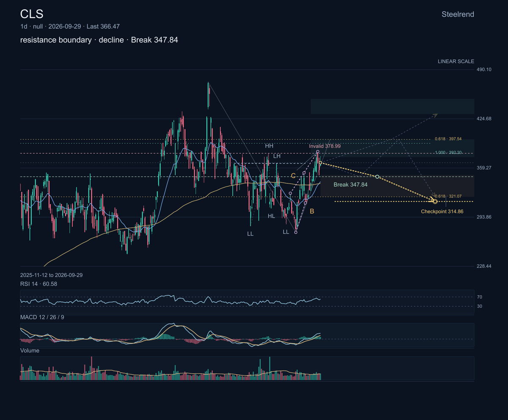The width and height of the screenshot is (508, 420).
Task: Select the '1d · null · 2026-09-29 · Last 366.47' subtitle
Action: click(x=70, y=26)
